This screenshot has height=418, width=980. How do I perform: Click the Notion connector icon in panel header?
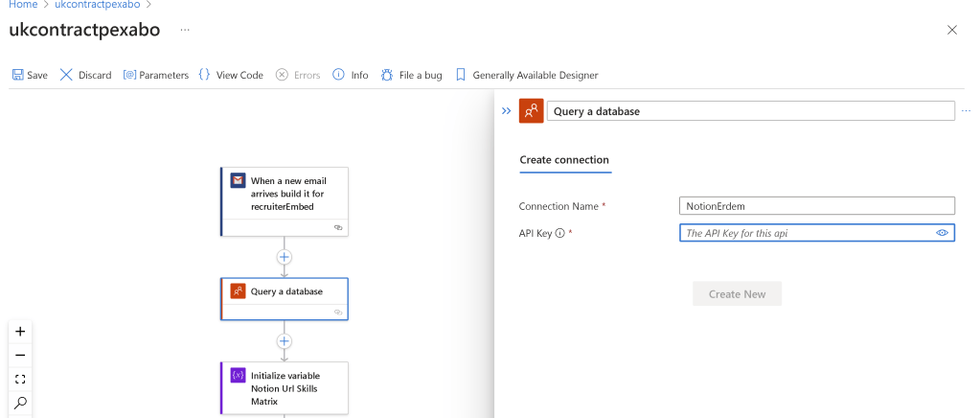pos(532,111)
